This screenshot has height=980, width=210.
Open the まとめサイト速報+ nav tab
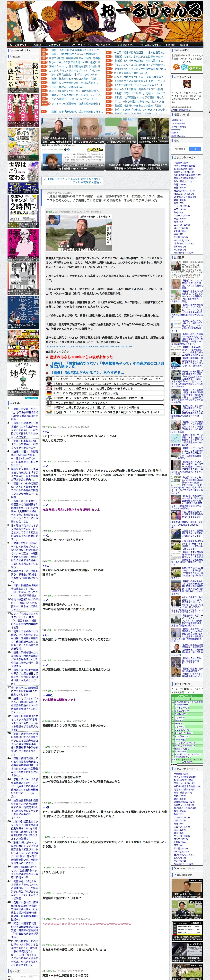click(150, 45)
